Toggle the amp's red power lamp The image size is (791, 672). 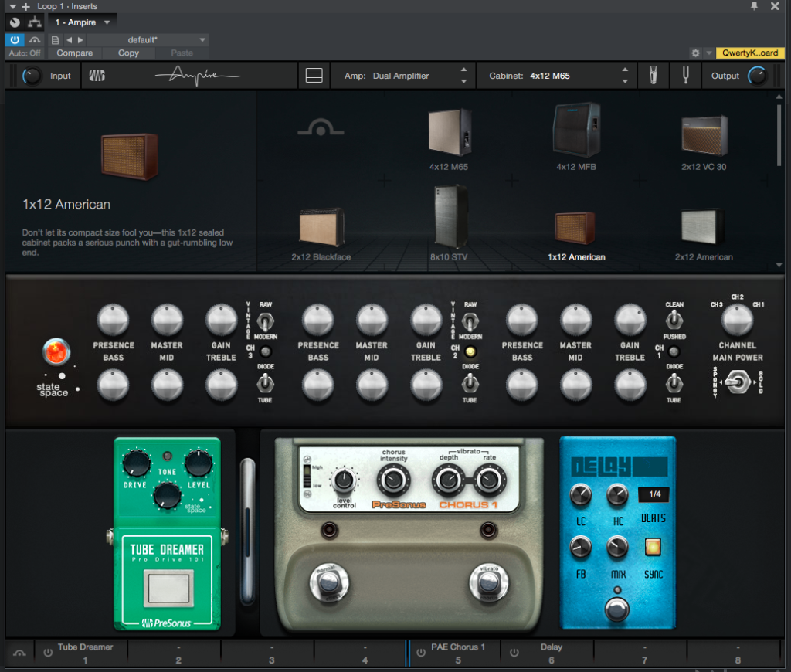point(56,351)
